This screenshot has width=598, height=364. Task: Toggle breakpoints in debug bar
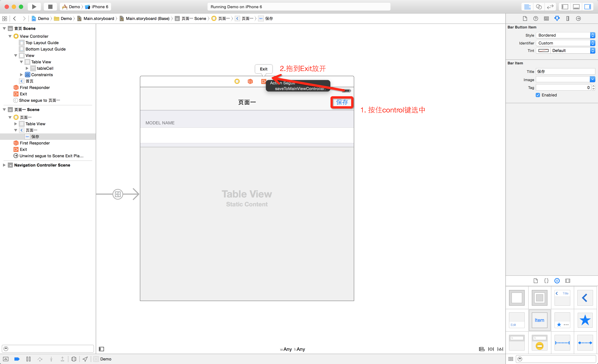(x=17, y=359)
